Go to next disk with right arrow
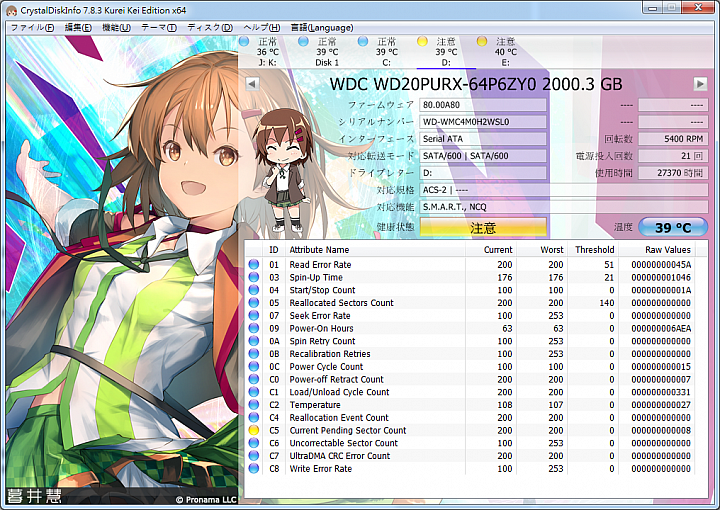The image size is (720, 510). 700,84
